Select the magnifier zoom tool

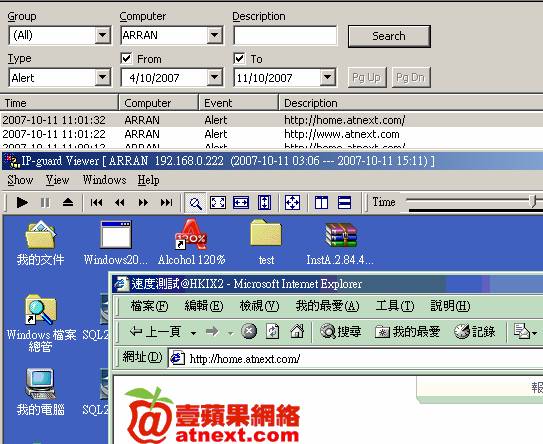(195, 203)
